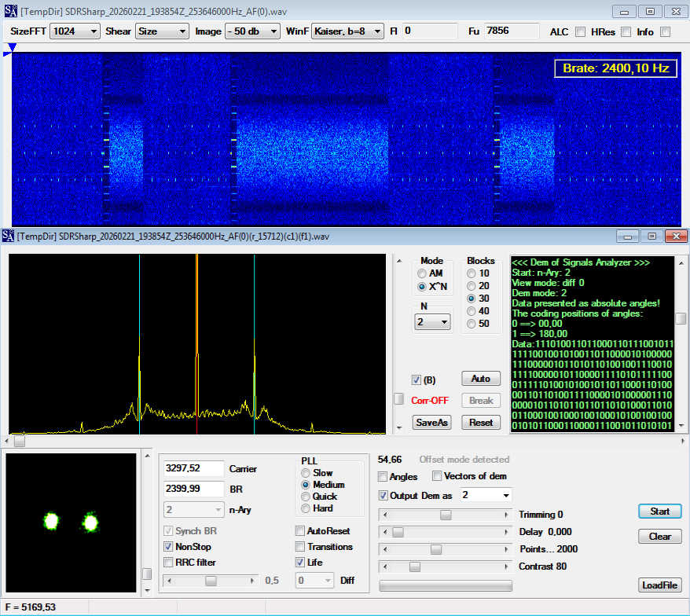
Task: Click the blue triangle marker above the spectrogram
Action: [12, 47]
